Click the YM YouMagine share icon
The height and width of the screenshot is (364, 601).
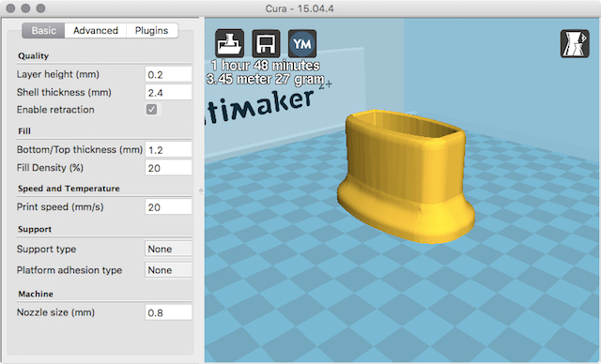302,44
